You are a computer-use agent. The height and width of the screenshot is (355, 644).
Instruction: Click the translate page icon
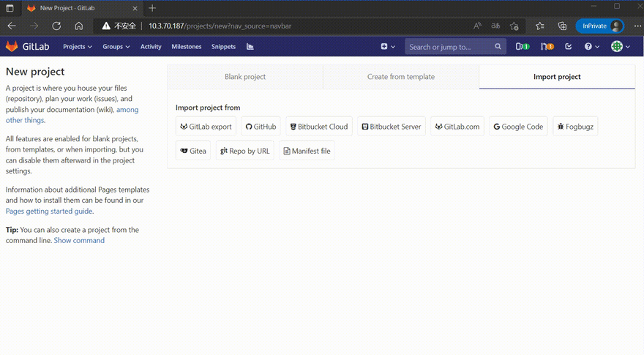click(x=495, y=26)
